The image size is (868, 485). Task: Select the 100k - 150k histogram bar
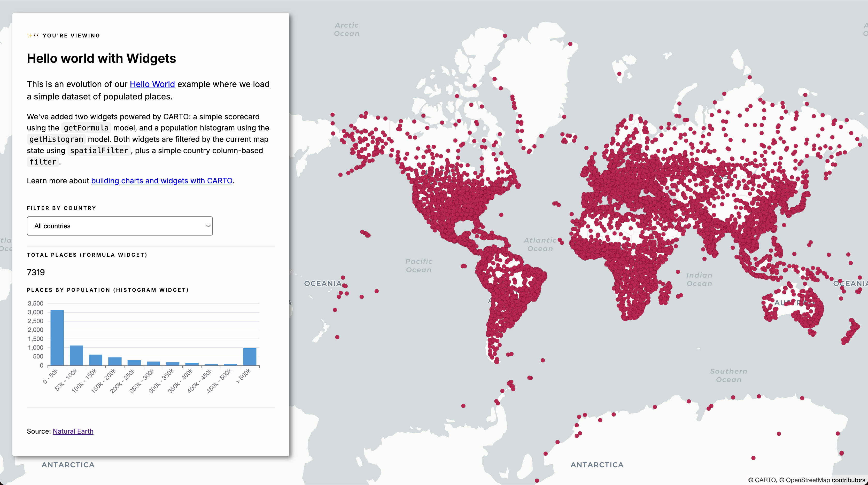click(x=95, y=360)
